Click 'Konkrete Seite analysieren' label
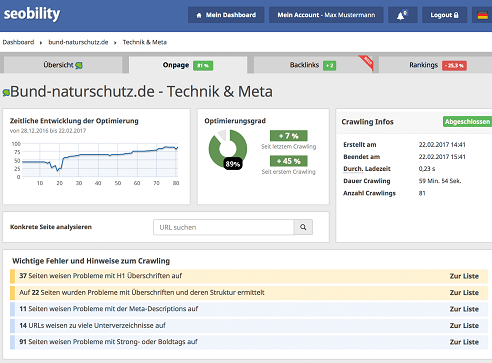This screenshot has width=492, height=363. point(51,227)
